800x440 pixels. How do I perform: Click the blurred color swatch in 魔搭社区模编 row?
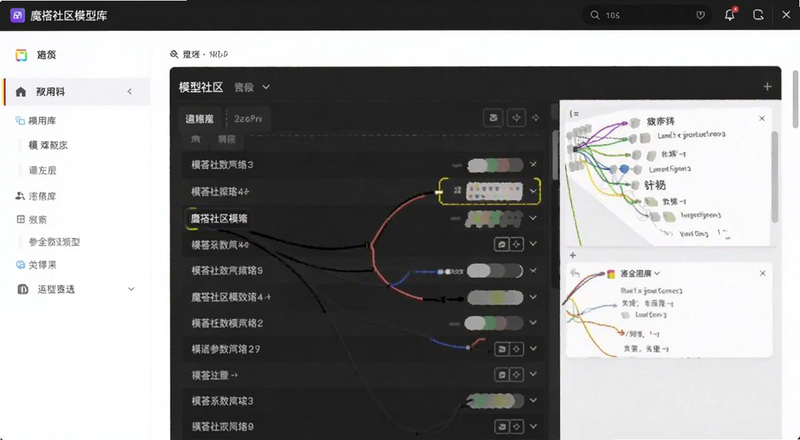click(494, 218)
